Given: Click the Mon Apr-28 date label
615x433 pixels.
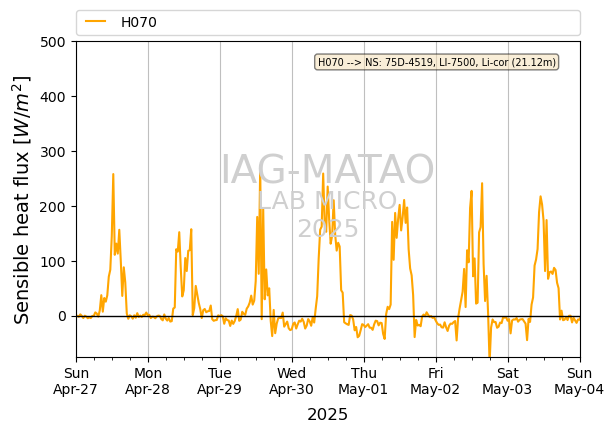Looking at the screenshot, I should point(148,381).
